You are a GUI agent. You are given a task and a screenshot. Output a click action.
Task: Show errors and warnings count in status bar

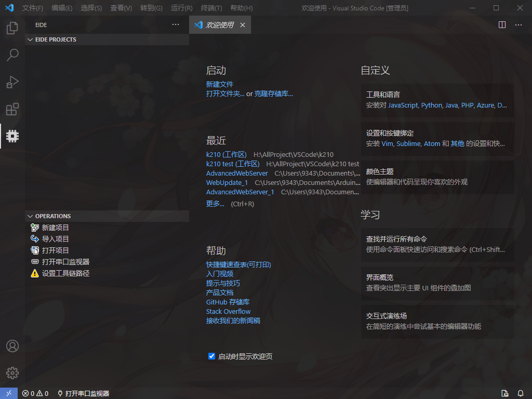(x=35, y=393)
